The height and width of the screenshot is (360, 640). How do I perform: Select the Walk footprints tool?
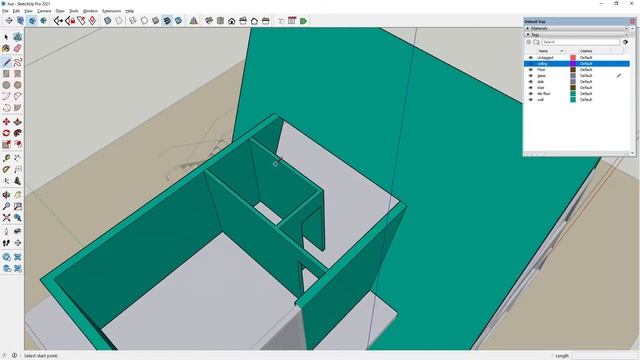point(6,243)
